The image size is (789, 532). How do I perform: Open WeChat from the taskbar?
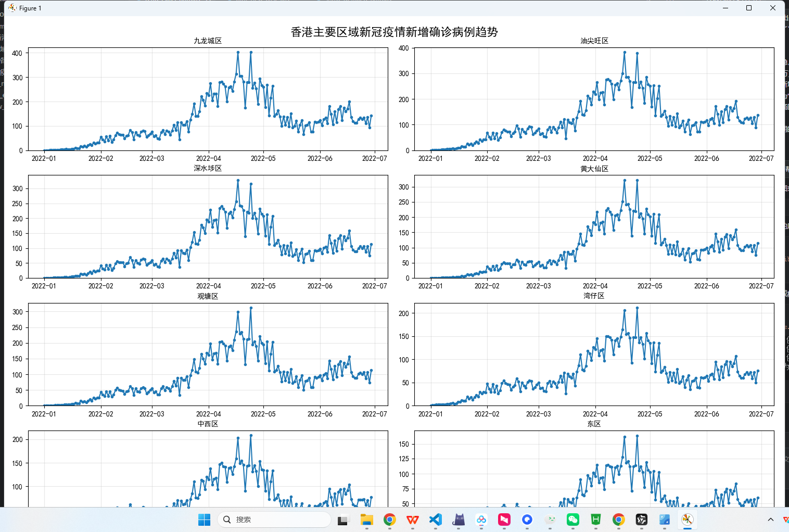point(573,520)
